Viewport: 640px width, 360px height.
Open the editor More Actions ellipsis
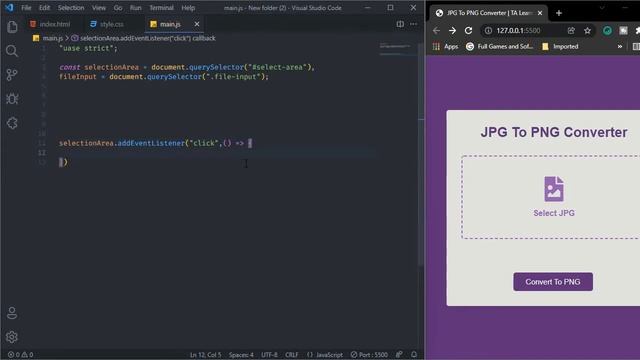click(413, 24)
